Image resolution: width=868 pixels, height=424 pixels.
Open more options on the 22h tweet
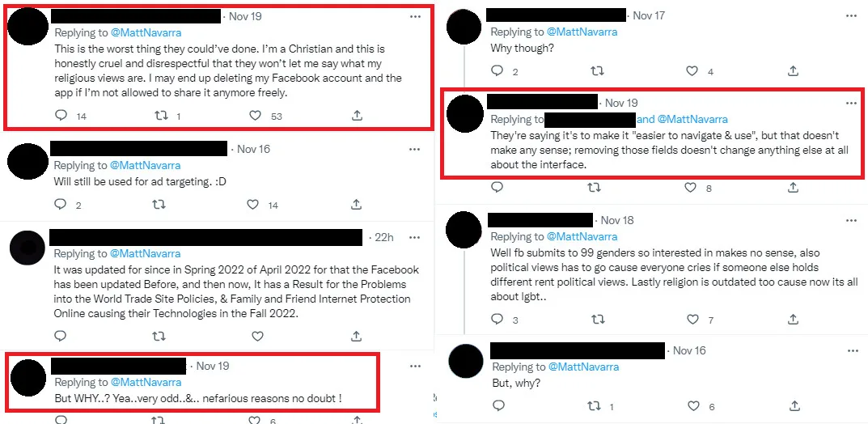tap(415, 237)
